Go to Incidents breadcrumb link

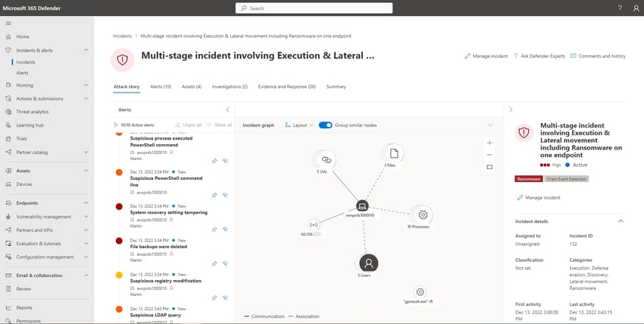click(123, 36)
